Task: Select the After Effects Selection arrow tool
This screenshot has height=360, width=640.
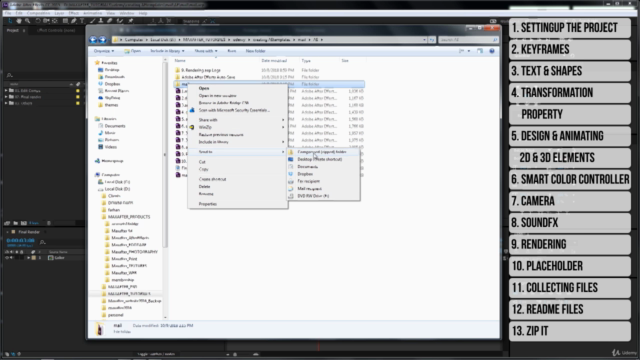Action: point(10,21)
